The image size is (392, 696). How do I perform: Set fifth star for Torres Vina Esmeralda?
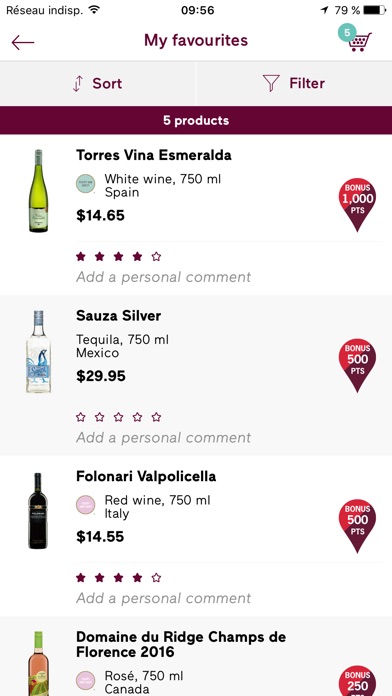[x=156, y=256]
